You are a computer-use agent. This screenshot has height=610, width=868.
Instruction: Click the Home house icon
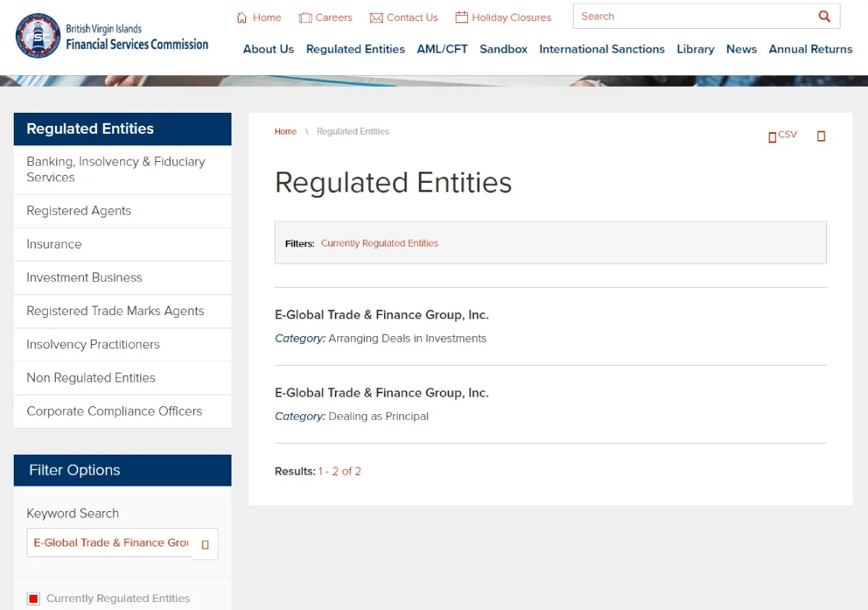(x=242, y=17)
